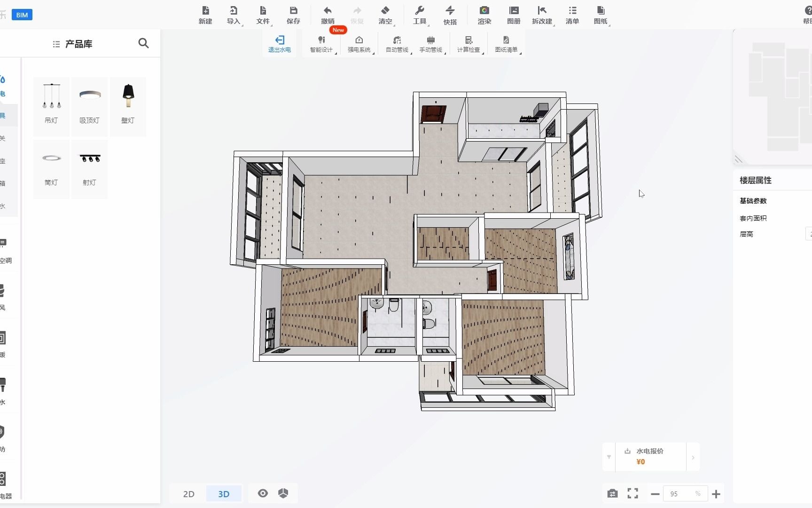Open 快搭 quick build tool
812x508 pixels.
coord(450,15)
